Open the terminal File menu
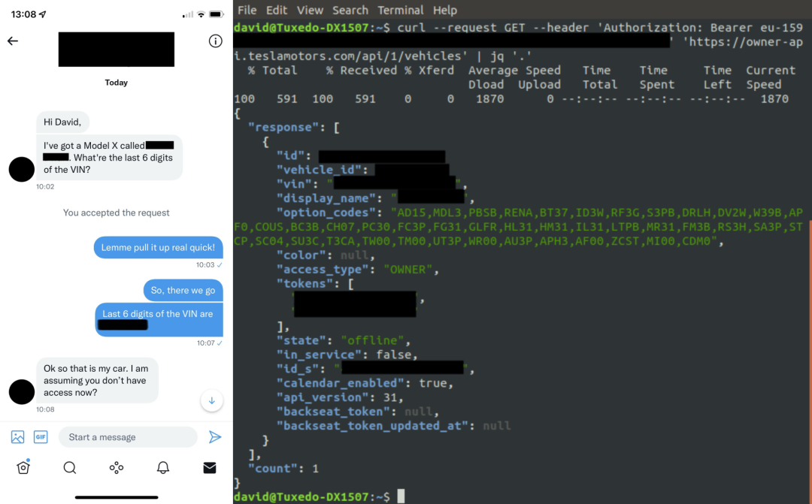Image resolution: width=812 pixels, height=504 pixels. tap(247, 10)
